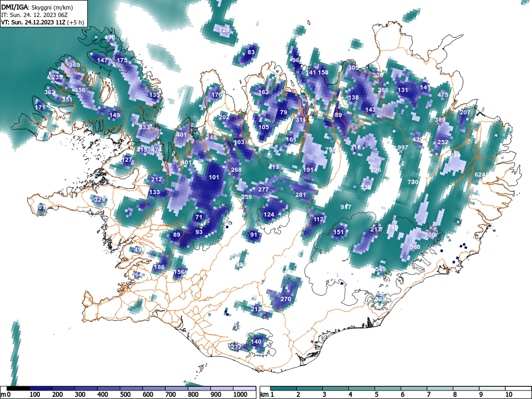
Task: Click the '281' visibility value
Action: pos(301,195)
